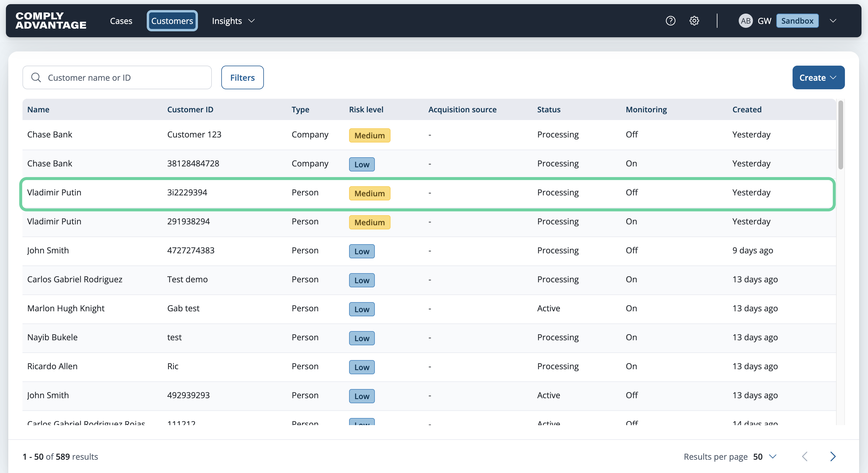Click the table's vertical scrollbar
This screenshot has width=868, height=473.
tap(840, 135)
